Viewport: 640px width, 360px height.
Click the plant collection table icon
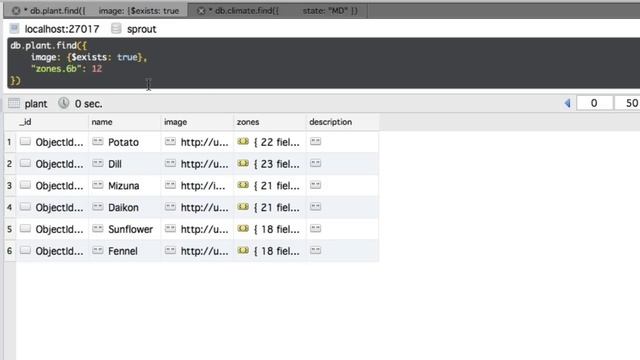tap(14, 103)
